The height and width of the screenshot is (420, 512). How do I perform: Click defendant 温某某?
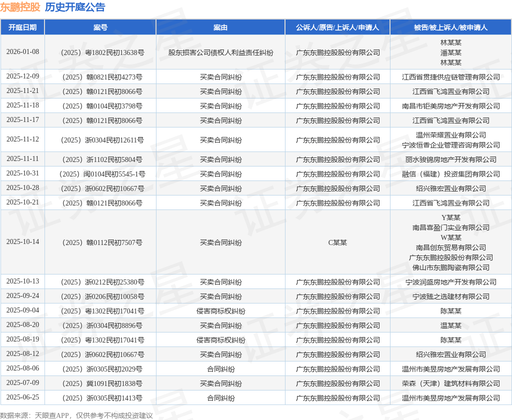451,325
